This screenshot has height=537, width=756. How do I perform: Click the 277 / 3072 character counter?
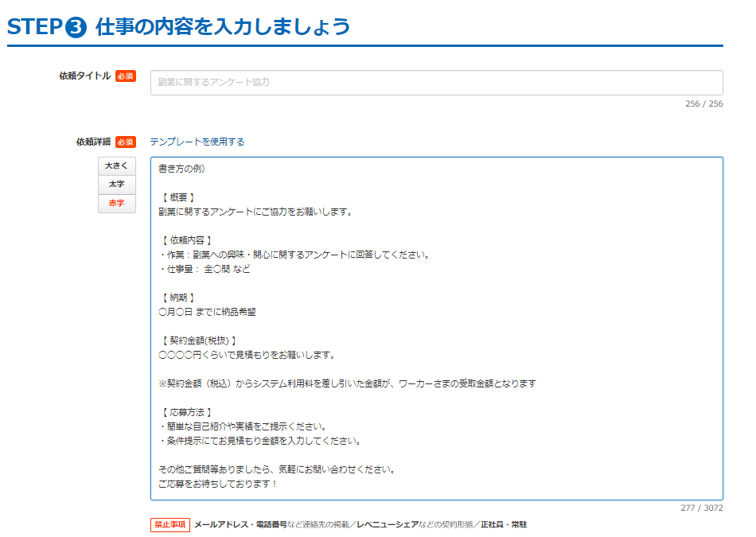701,508
